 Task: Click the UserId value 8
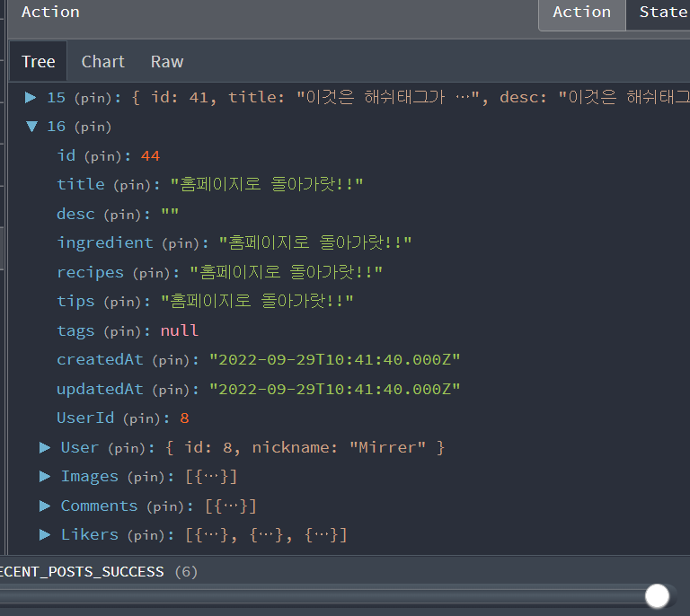tap(184, 418)
